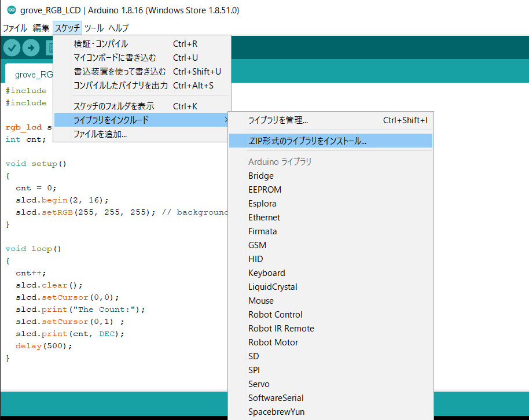Open the ファイル menu

pyautogui.click(x=15, y=28)
